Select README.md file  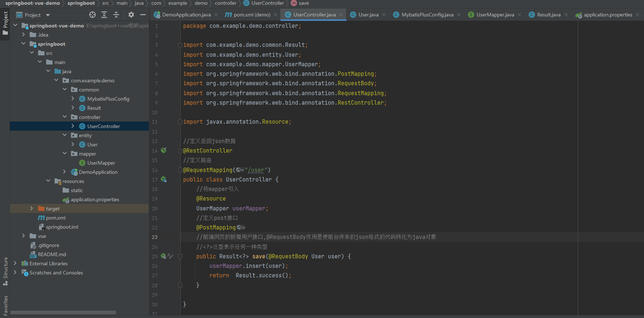pyautogui.click(x=52, y=254)
